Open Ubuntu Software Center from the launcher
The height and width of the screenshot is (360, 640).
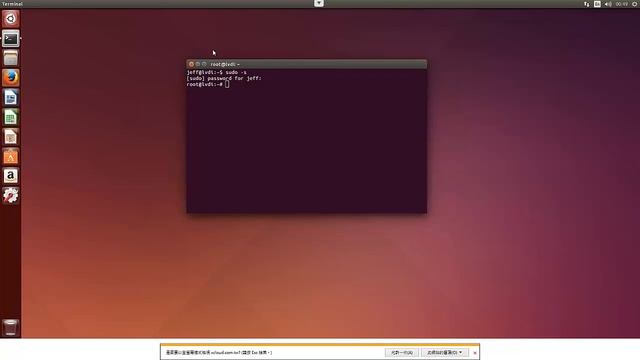click(x=11, y=156)
